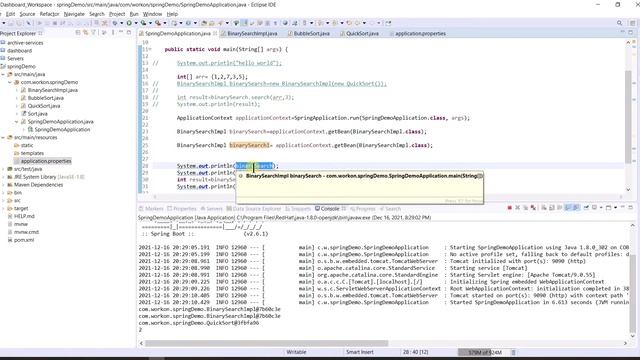Expand the src/test/java folder

click(x=3, y=169)
